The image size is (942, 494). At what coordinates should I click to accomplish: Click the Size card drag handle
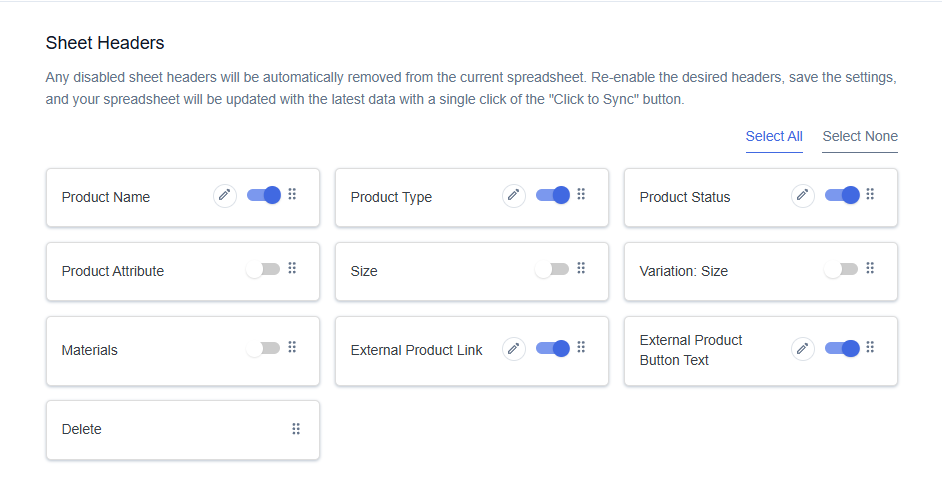[x=582, y=268]
